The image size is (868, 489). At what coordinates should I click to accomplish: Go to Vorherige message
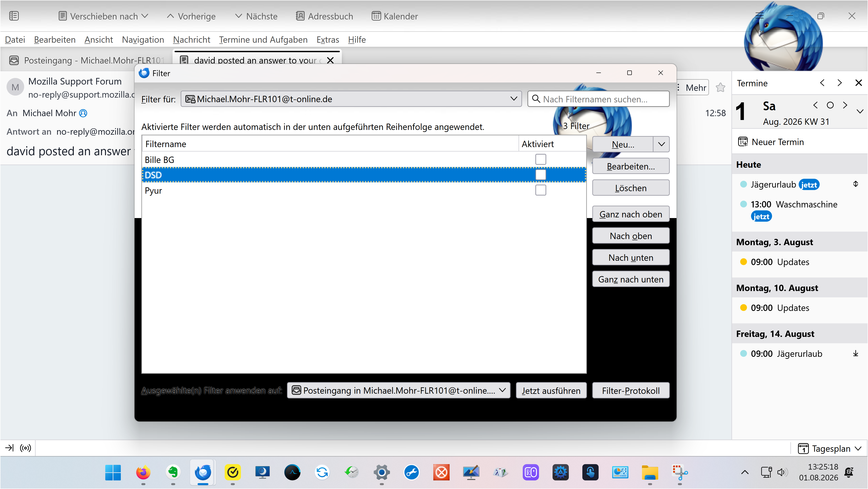pos(191,16)
